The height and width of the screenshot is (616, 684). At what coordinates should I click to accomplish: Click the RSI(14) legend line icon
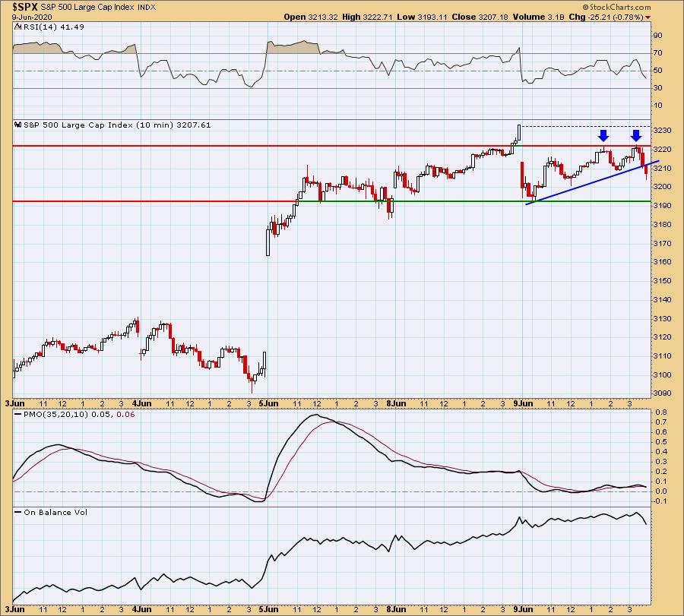point(18,27)
